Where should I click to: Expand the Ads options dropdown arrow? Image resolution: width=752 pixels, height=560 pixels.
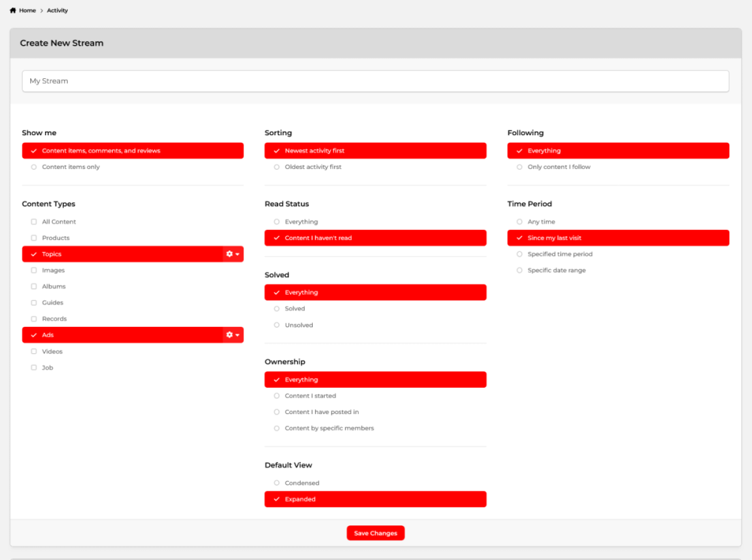point(237,334)
